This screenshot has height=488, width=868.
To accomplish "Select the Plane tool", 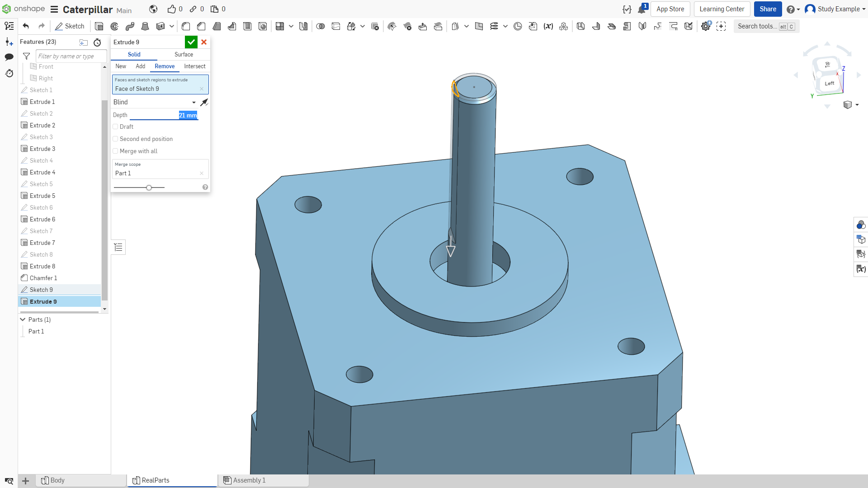I will 479,26.
